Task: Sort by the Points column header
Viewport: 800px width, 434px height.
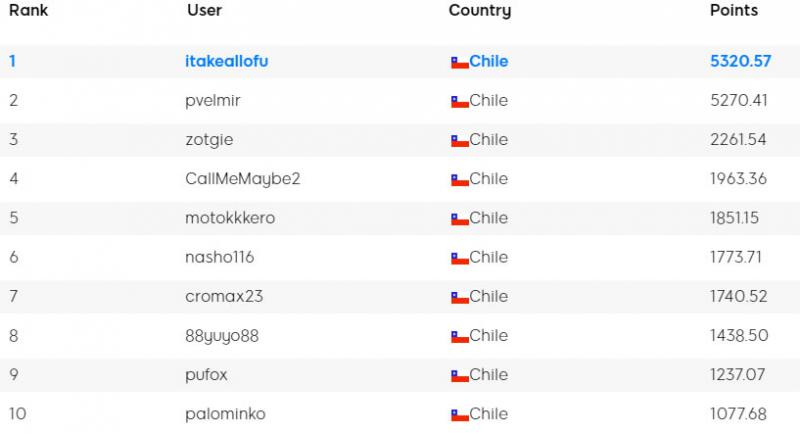Action: click(x=734, y=10)
